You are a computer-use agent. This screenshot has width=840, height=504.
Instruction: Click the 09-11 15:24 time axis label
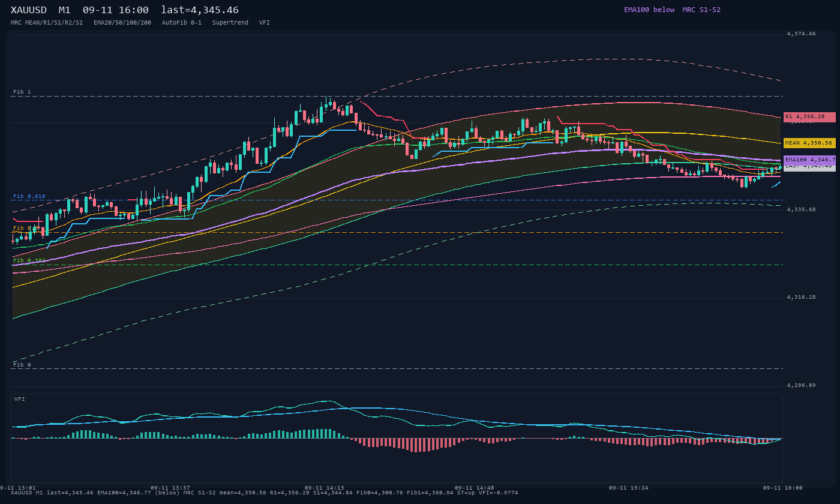(629, 488)
